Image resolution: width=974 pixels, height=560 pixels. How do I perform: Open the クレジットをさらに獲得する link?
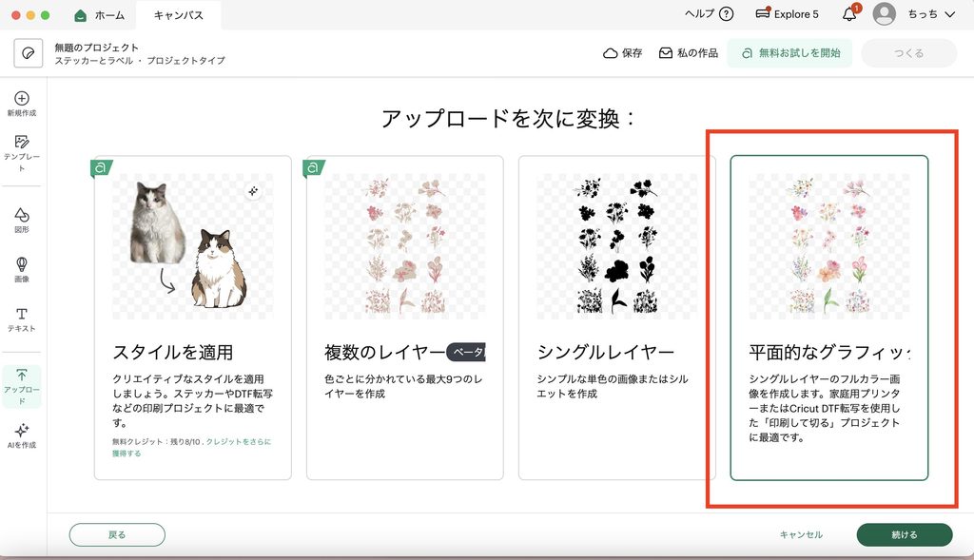click(191, 448)
